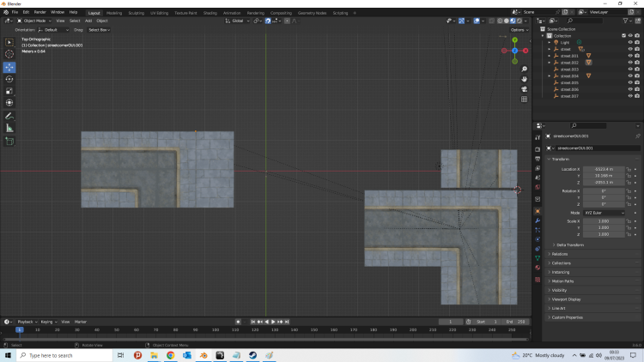Open the Render menu
Viewport: 644px width, 362px height.
pyautogui.click(x=39, y=12)
